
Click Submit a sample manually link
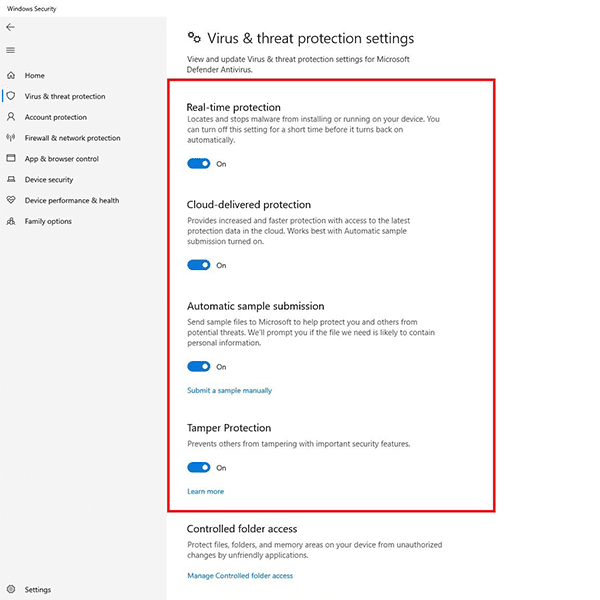[x=230, y=390]
